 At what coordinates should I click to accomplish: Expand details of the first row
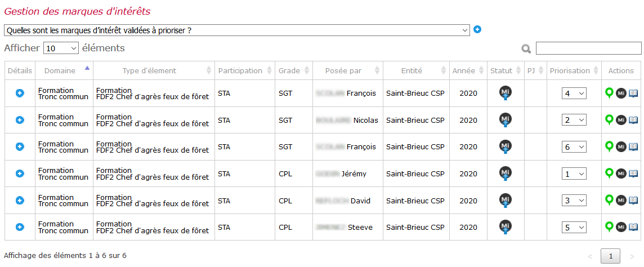(x=20, y=94)
